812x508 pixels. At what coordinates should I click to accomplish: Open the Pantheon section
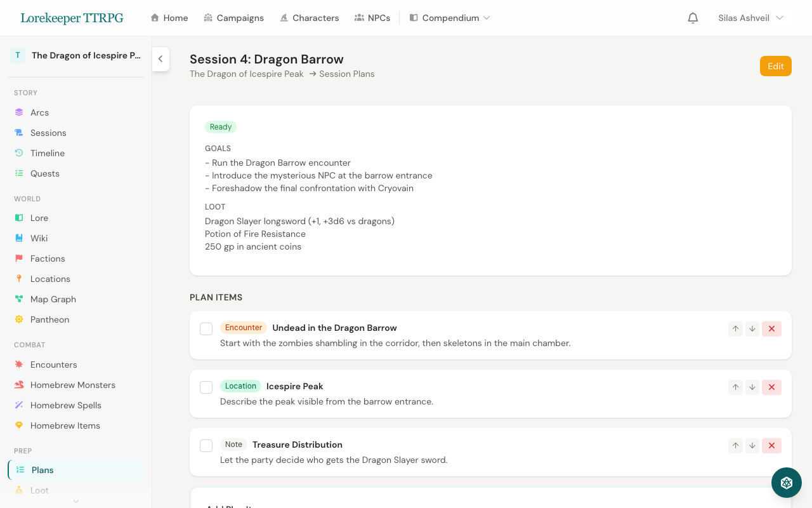coord(51,319)
